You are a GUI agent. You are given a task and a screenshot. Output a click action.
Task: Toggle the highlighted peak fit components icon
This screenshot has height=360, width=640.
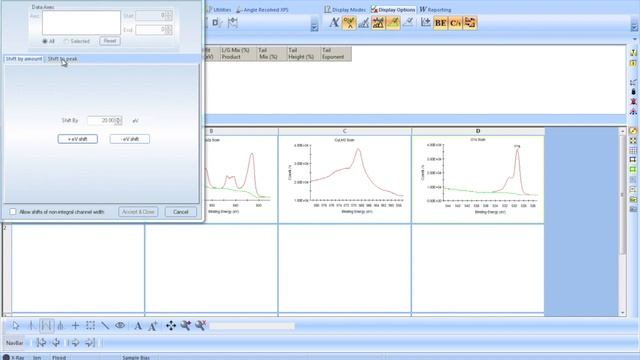(378, 23)
